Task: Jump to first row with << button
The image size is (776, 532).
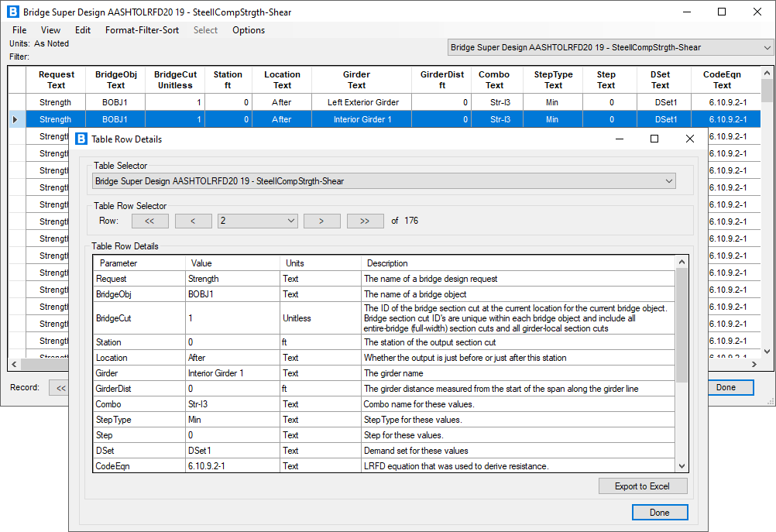Action: (x=150, y=221)
